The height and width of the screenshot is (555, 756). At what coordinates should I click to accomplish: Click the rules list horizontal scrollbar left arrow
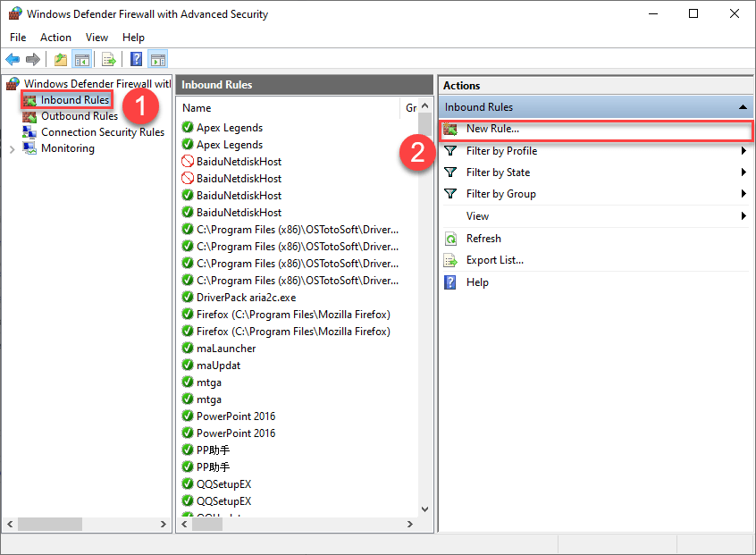[184, 524]
